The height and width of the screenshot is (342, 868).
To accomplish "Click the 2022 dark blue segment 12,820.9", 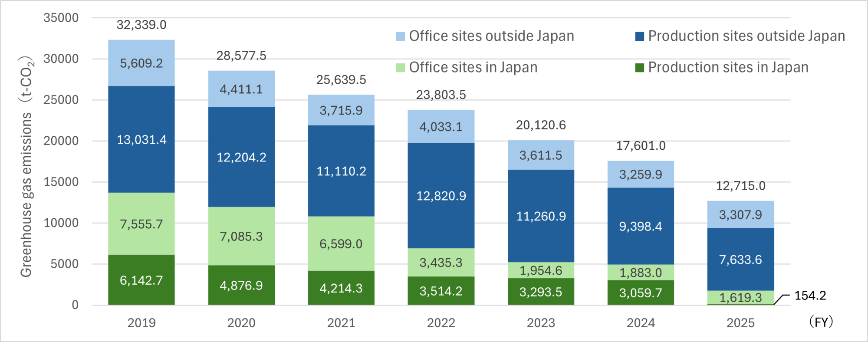I will (x=441, y=196).
